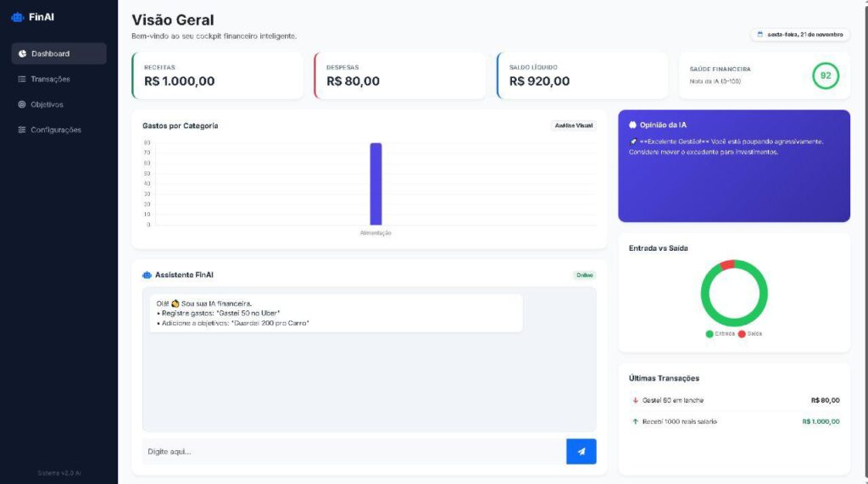The image size is (868, 484).
Task: Send message with the paper plane button
Action: [x=581, y=451]
